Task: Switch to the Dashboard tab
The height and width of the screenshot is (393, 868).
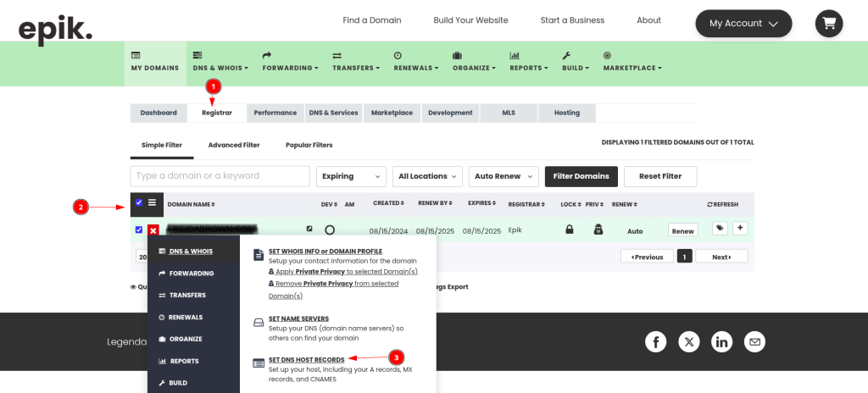Action: click(x=159, y=113)
